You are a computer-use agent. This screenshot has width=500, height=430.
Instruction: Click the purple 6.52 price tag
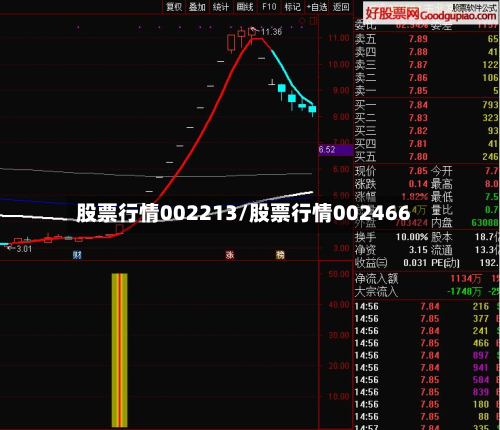click(x=335, y=150)
